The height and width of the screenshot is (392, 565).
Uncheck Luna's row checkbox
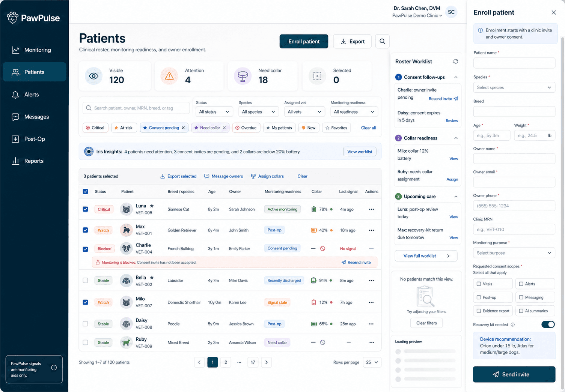85,209
